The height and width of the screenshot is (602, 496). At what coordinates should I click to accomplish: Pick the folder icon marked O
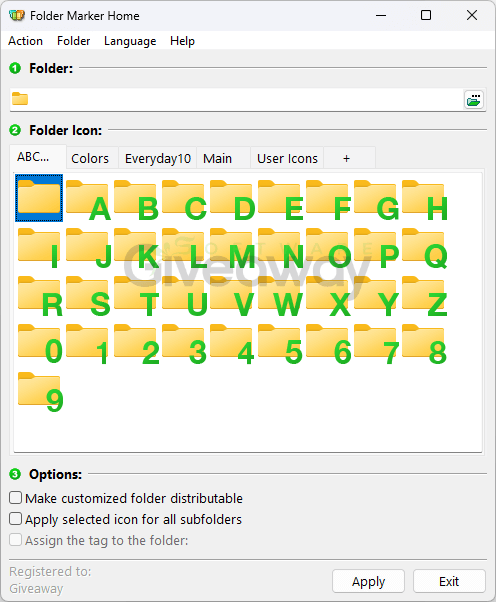(x=327, y=246)
